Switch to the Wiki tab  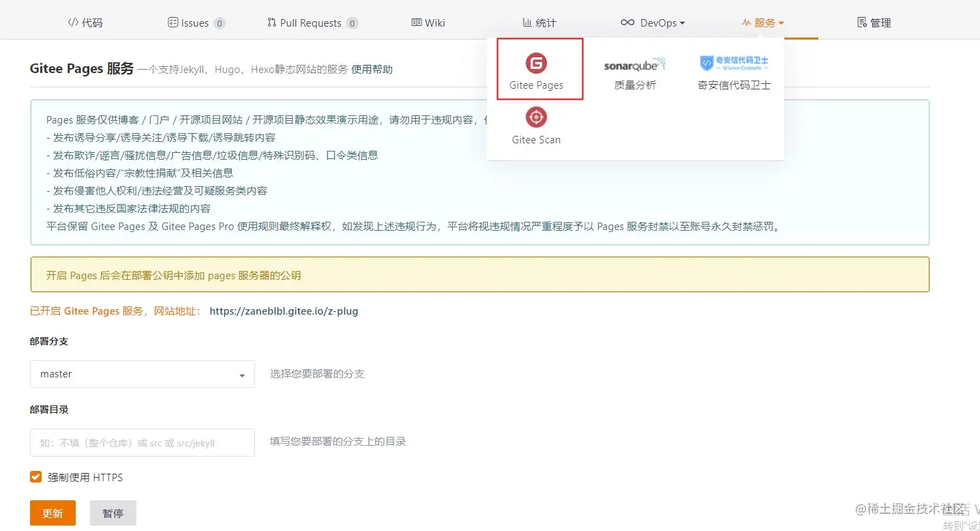point(428,23)
